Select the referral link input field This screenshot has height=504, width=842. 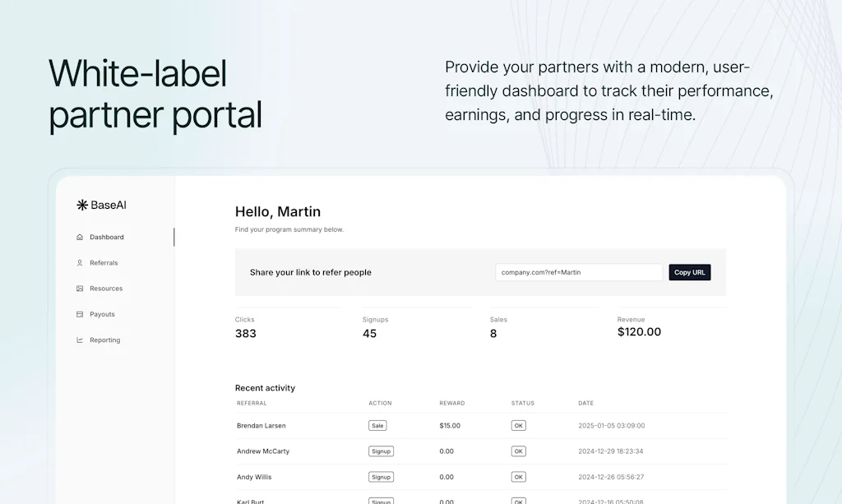578,272
